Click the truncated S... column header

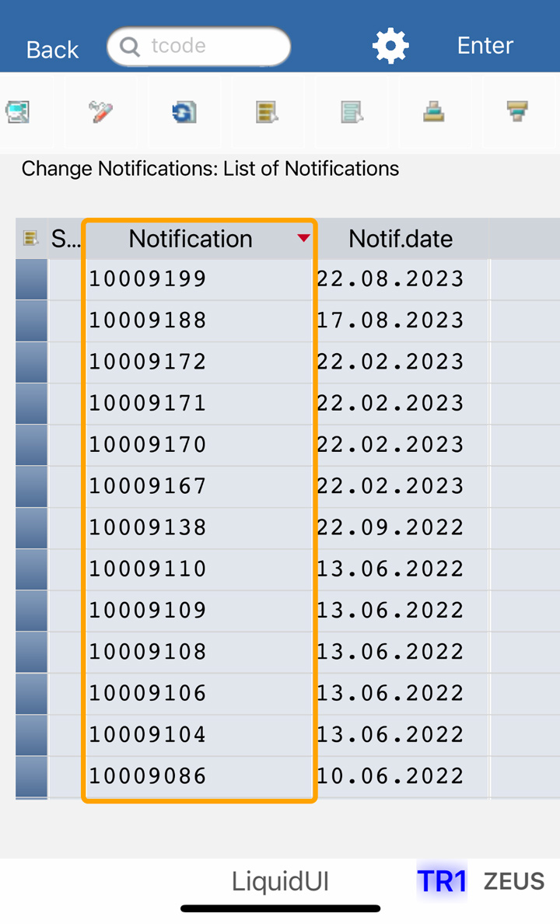click(x=65, y=238)
